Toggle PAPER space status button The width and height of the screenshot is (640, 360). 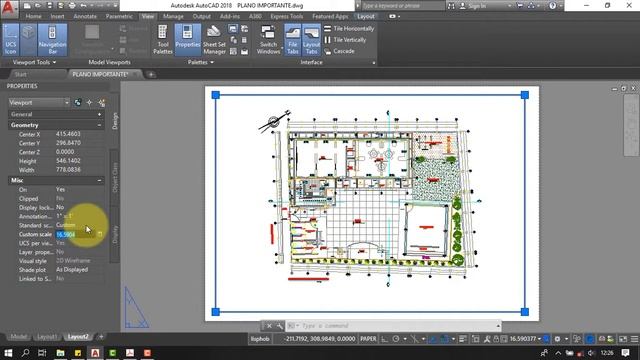(368, 339)
